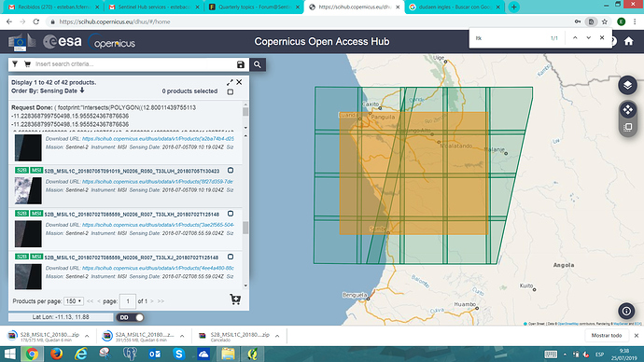Go to next find-in-page match

point(589,37)
